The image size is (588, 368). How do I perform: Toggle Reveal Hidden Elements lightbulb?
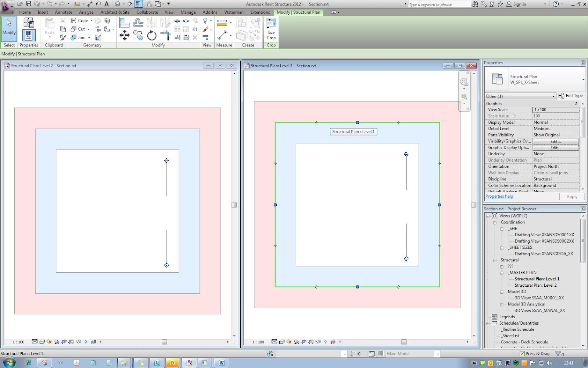point(326,342)
